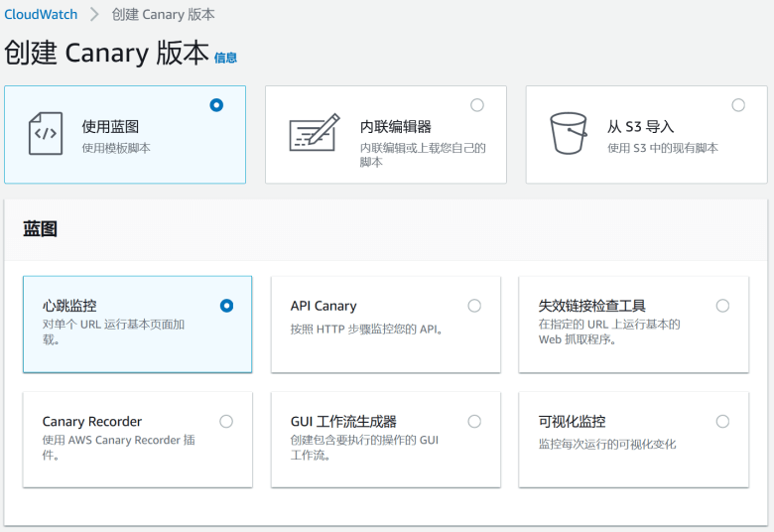Open the 信息 info link
Screen dimensions: 774x532
(225, 58)
